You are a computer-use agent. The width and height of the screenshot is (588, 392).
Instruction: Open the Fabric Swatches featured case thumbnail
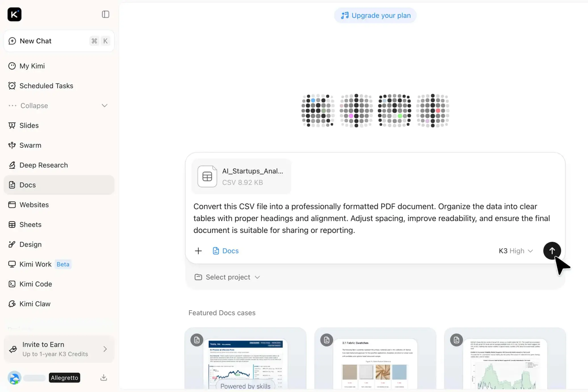(375, 359)
